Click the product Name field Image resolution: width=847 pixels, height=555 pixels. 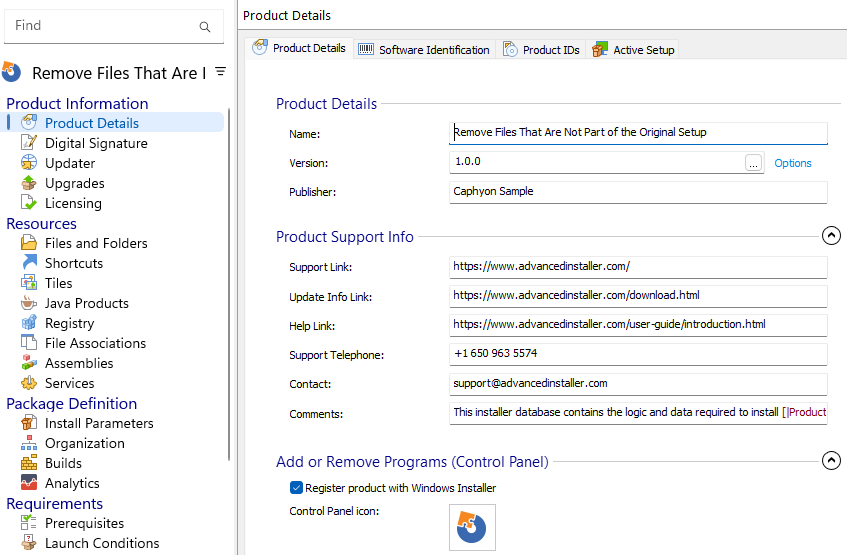pyautogui.click(x=638, y=133)
